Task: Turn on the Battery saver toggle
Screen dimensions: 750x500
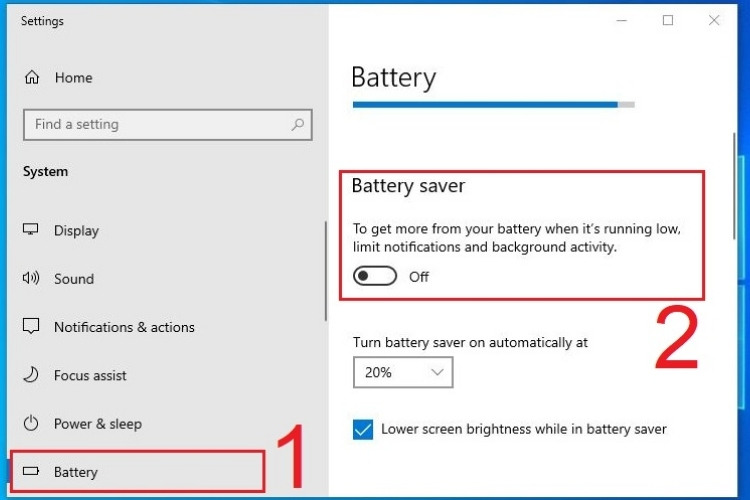Action: point(375,277)
